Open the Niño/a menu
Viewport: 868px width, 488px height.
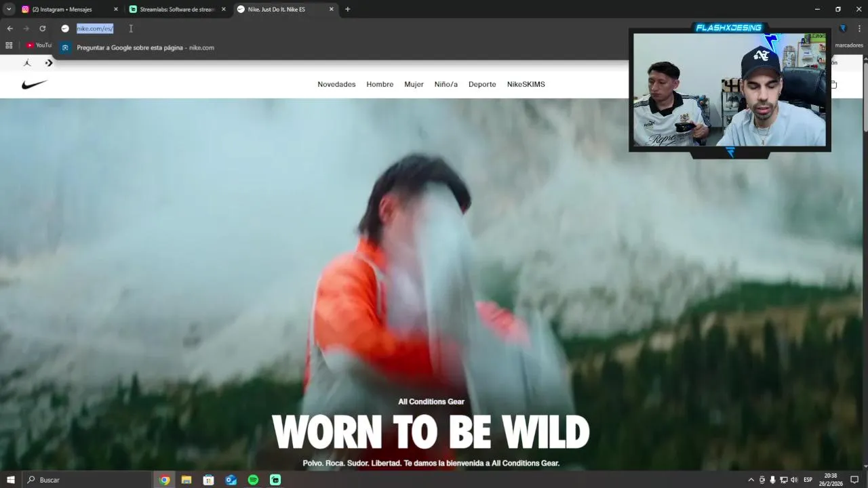pos(446,84)
